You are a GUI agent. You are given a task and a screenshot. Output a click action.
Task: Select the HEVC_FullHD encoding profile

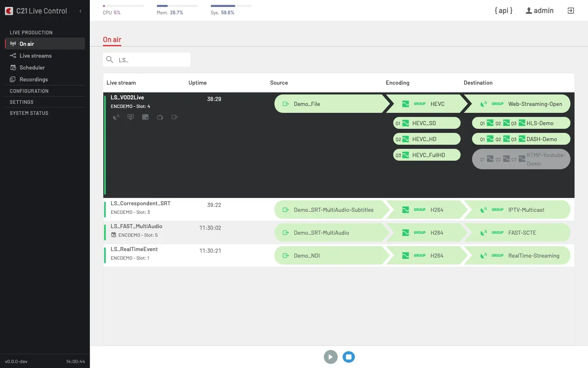427,155
